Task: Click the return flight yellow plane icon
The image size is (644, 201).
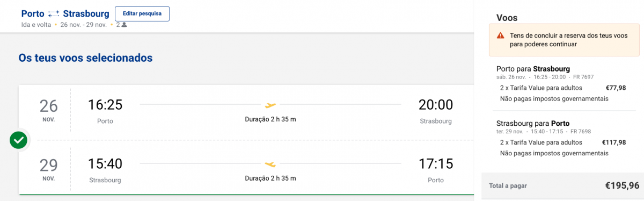Action: click(x=270, y=163)
